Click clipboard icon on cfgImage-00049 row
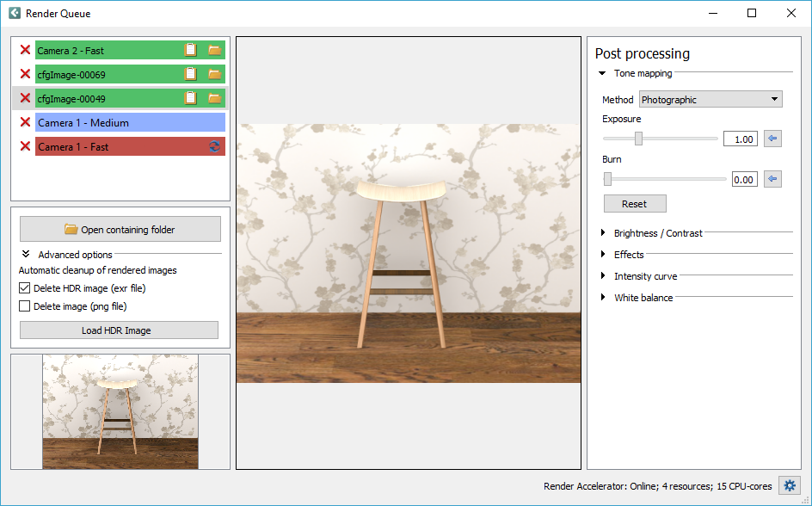The width and height of the screenshot is (812, 506). (191, 98)
